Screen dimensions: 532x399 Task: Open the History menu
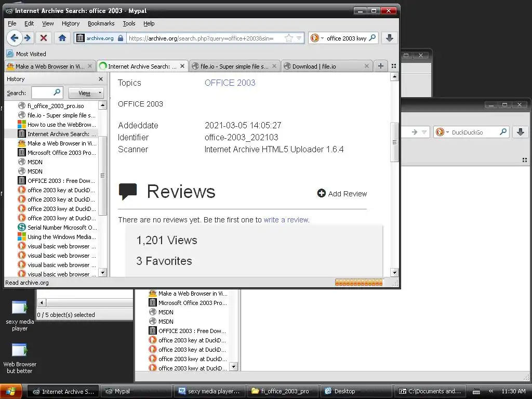pyautogui.click(x=71, y=23)
